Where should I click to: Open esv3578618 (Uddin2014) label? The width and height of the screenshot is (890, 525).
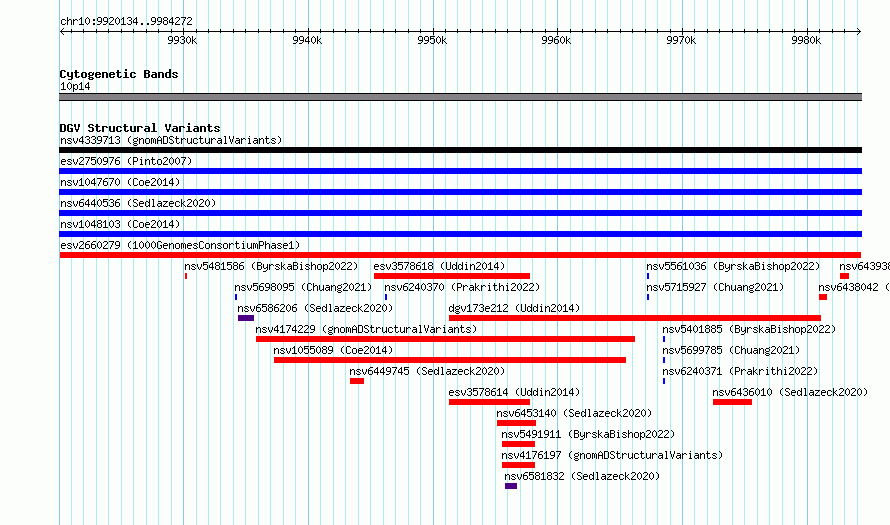click(439, 266)
